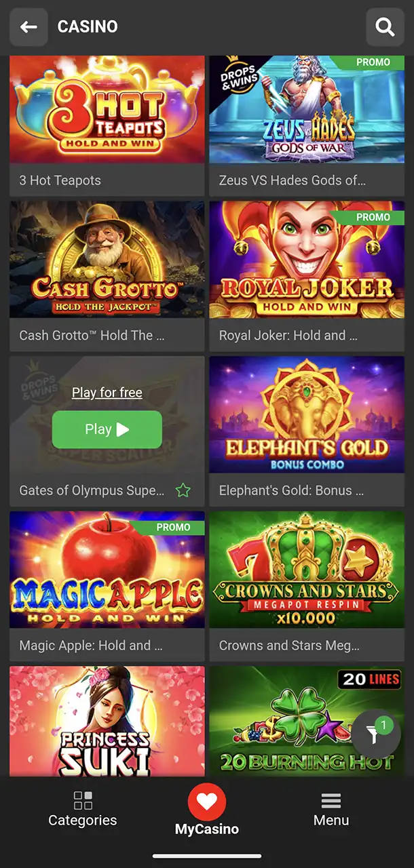Launch Royal Joker Hold and Win
Screen dimensions: 414x868
click(307, 260)
